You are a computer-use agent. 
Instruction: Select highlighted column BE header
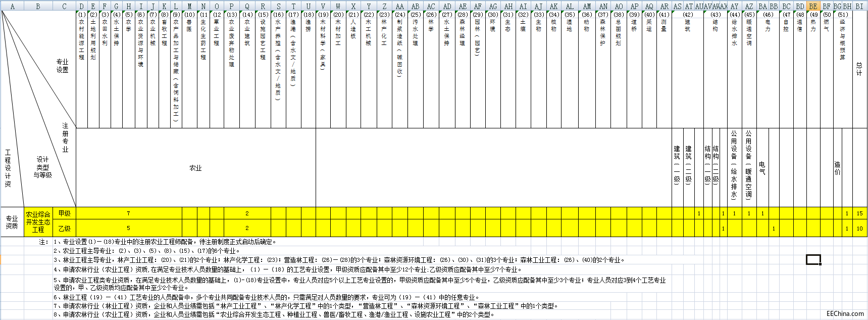(x=813, y=6)
